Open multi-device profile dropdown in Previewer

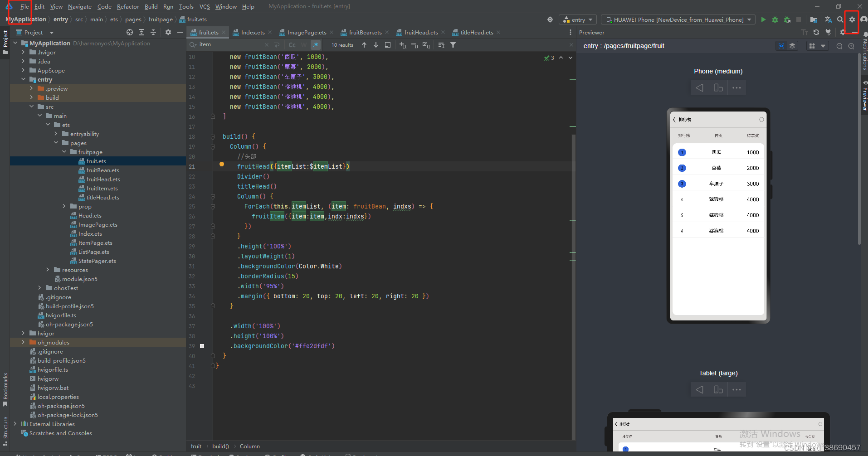pos(817,46)
